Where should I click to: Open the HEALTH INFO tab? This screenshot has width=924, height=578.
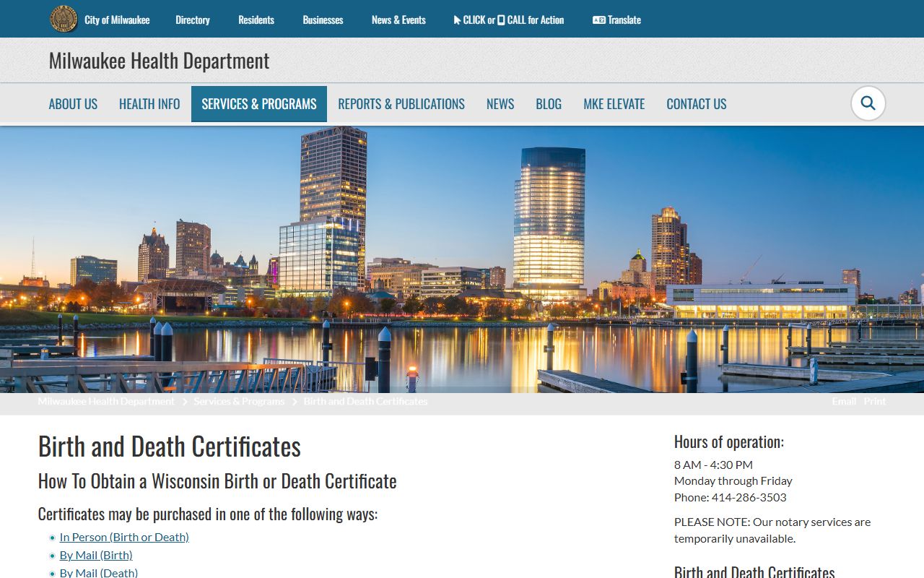[x=149, y=104]
